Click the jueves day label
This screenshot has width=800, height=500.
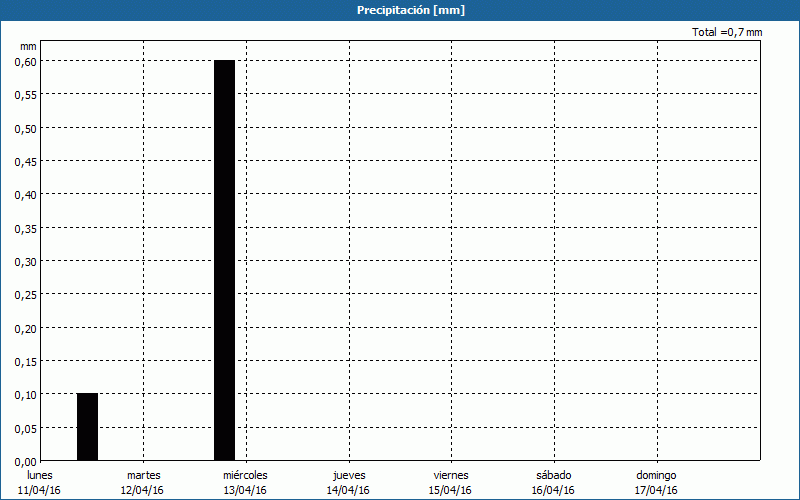coord(349,475)
